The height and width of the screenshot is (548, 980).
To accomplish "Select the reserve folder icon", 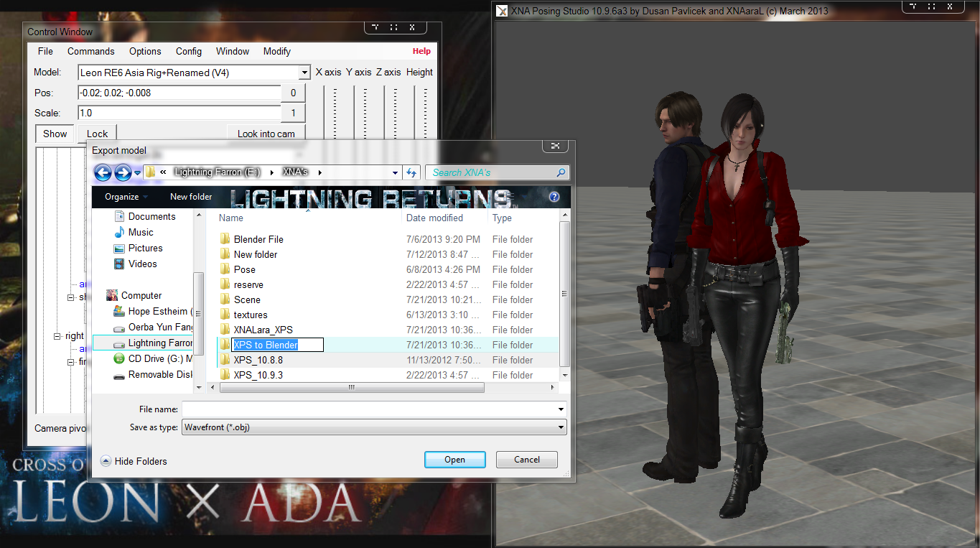I will (225, 284).
